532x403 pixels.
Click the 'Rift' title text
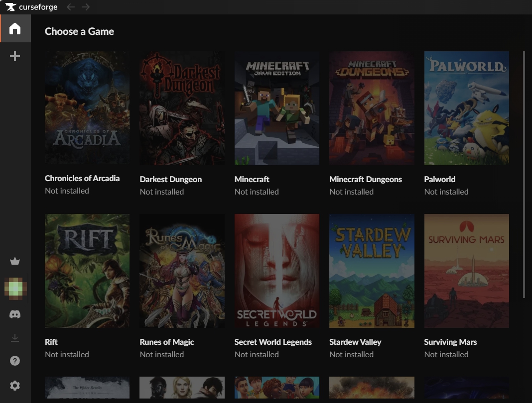point(51,342)
